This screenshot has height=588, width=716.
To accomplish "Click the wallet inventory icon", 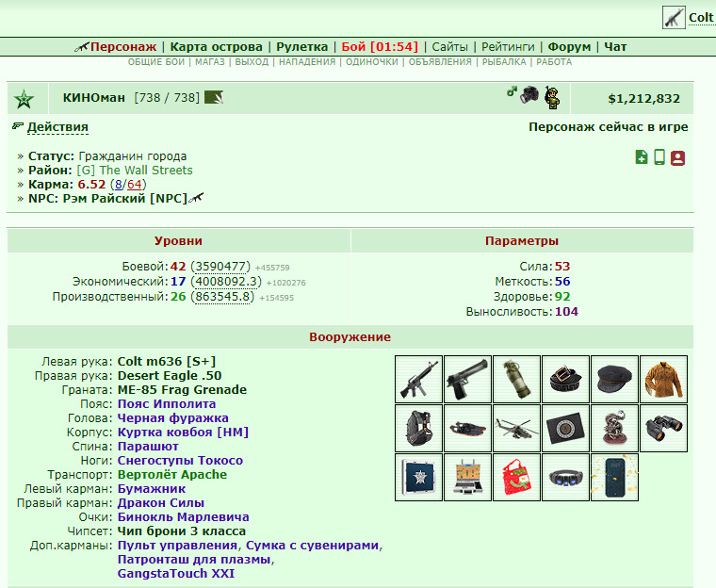I will click(x=565, y=428).
